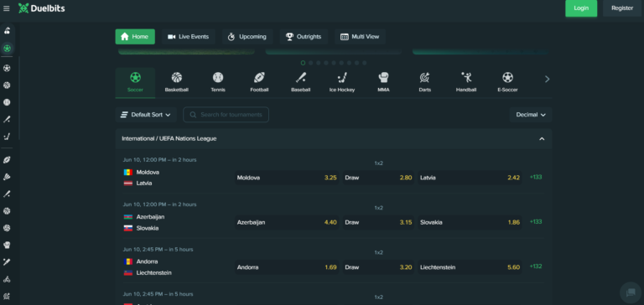The image size is (644, 305).
Task: Select the green sportsbook icon in sidebar
Action: (x=7, y=49)
